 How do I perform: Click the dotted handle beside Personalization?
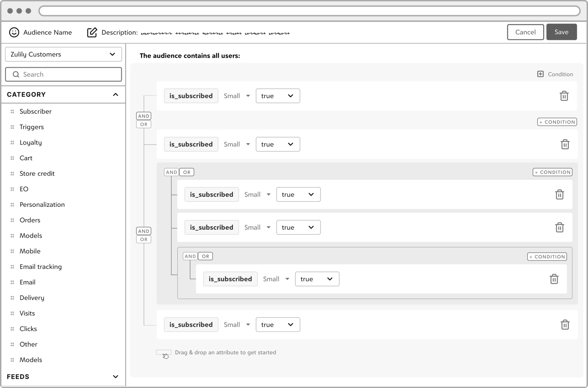coord(12,204)
